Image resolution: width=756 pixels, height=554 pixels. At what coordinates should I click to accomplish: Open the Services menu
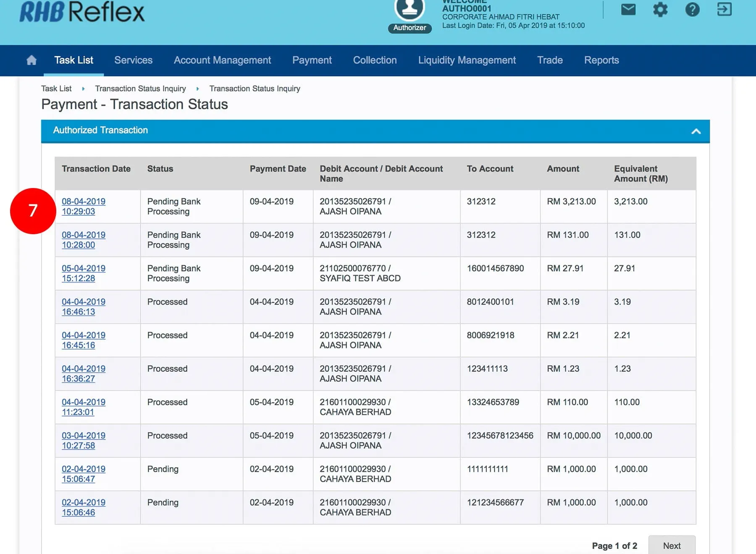click(x=133, y=60)
